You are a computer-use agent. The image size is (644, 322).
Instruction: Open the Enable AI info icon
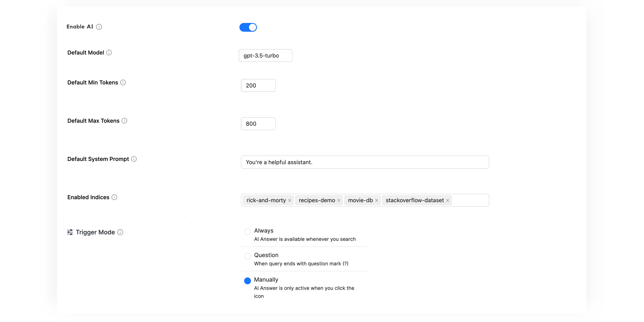click(99, 27)
